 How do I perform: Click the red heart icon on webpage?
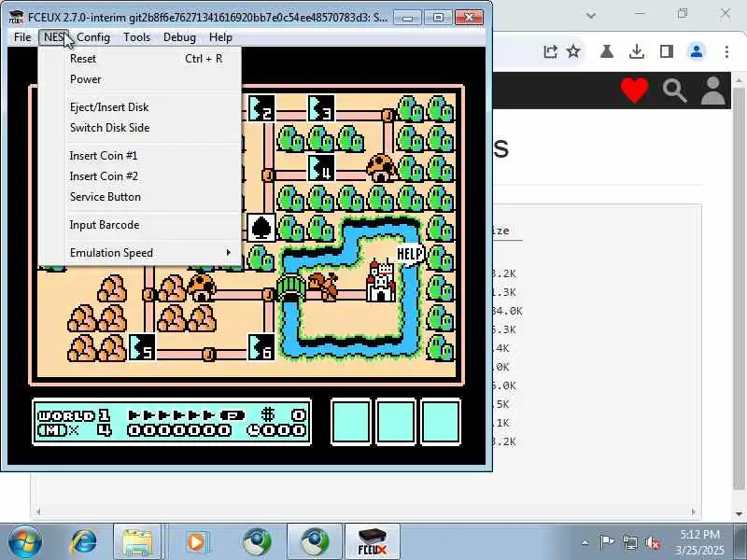pyautogui.click(x=634, y=90)
